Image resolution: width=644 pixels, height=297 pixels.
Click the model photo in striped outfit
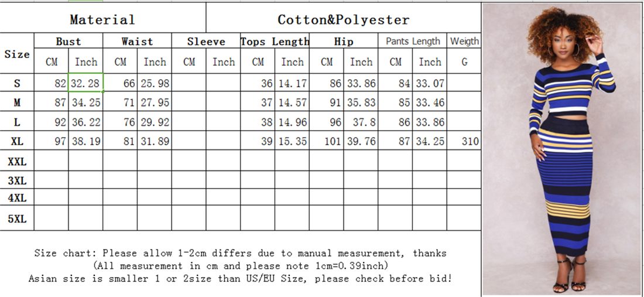(562, 149)
